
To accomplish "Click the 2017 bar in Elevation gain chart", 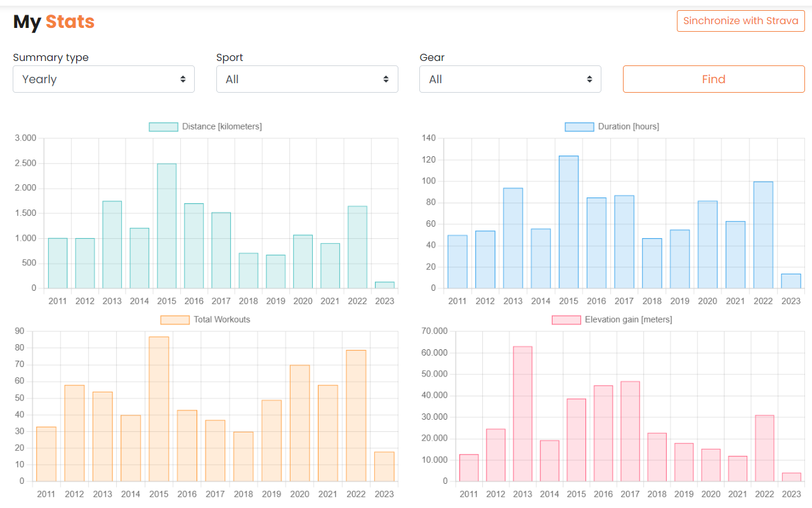I will pos(630,431).
